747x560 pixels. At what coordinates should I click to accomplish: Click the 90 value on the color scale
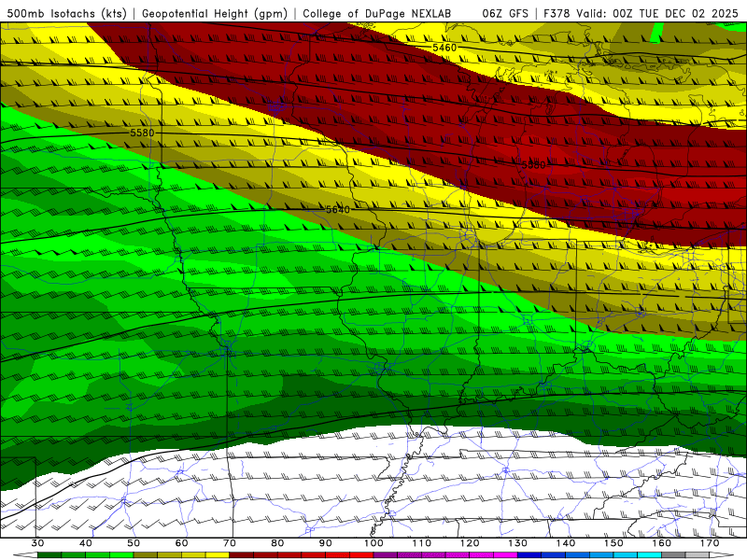pos(325,543)
